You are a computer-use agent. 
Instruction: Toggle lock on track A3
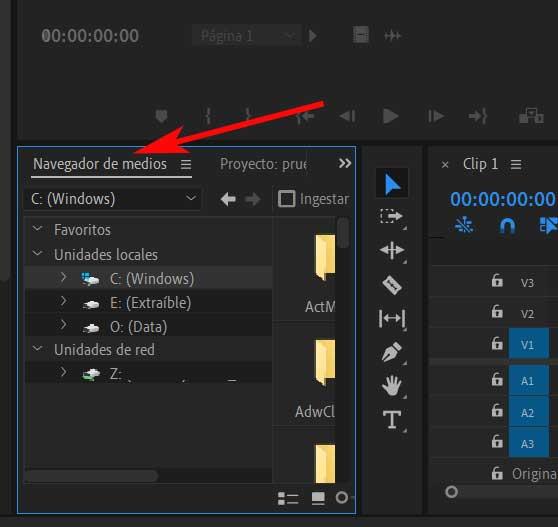497,442
